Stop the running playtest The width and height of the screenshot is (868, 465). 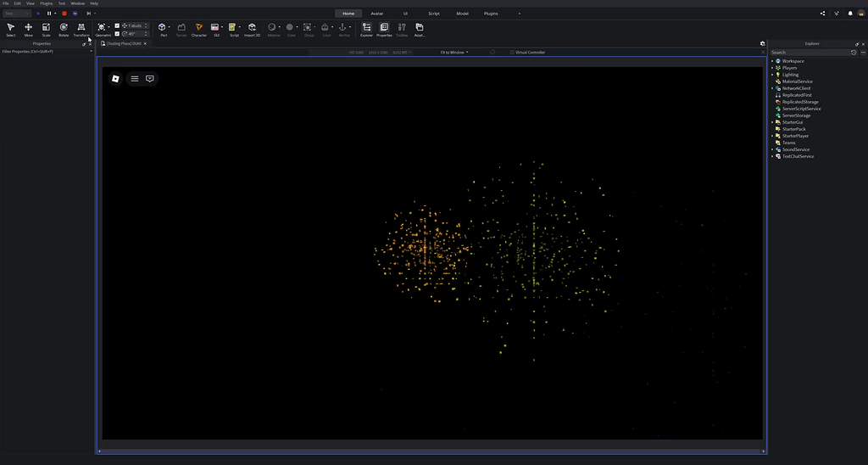(x=64, y=14)
